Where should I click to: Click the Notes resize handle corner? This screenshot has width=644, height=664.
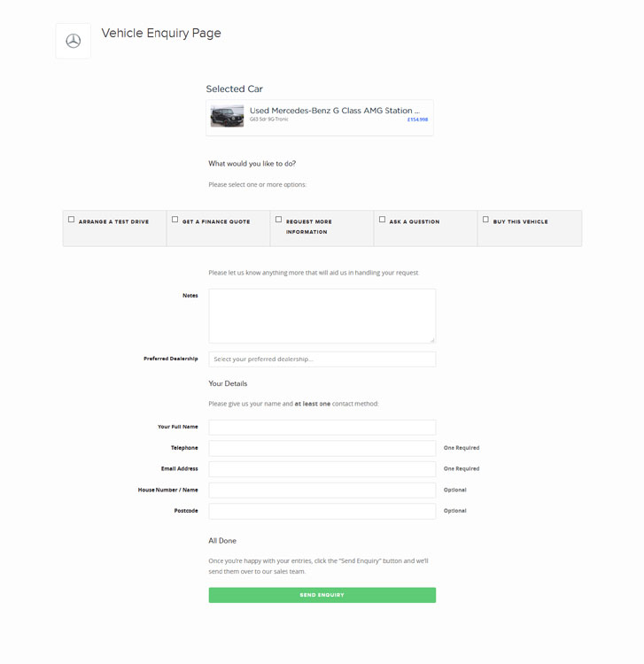(432, 340)
